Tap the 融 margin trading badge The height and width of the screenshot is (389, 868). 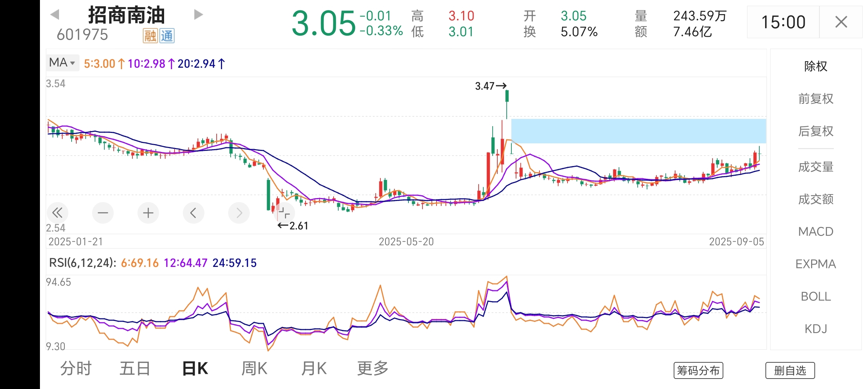pyautogui.click(x=150, y=36)
